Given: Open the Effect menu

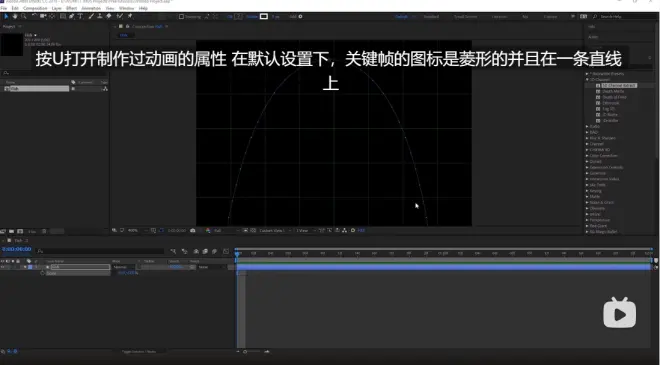Looking at the screenshot, I should click(x=71, y=8).
